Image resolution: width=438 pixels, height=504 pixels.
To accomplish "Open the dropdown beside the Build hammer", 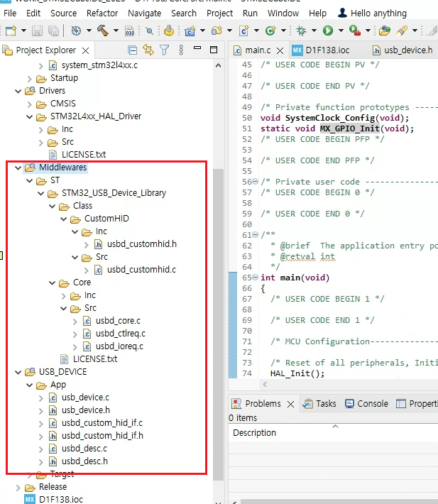I will 116,31.
